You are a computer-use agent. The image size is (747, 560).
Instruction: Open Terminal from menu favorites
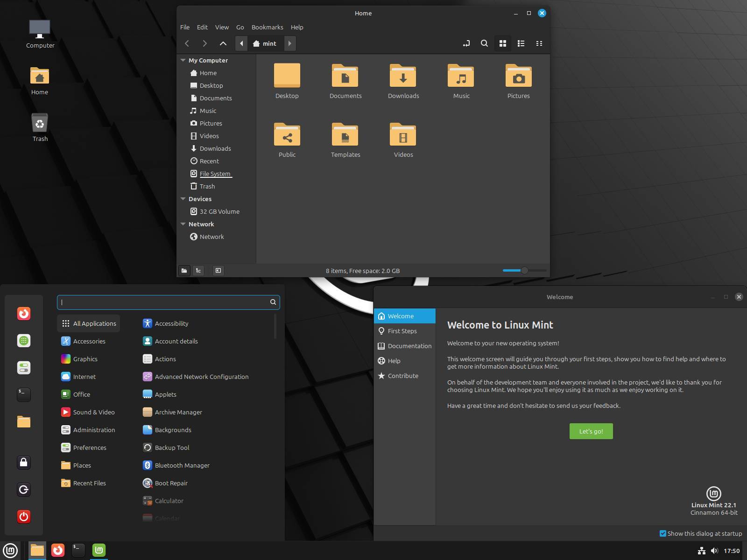(x=24, y=395)
